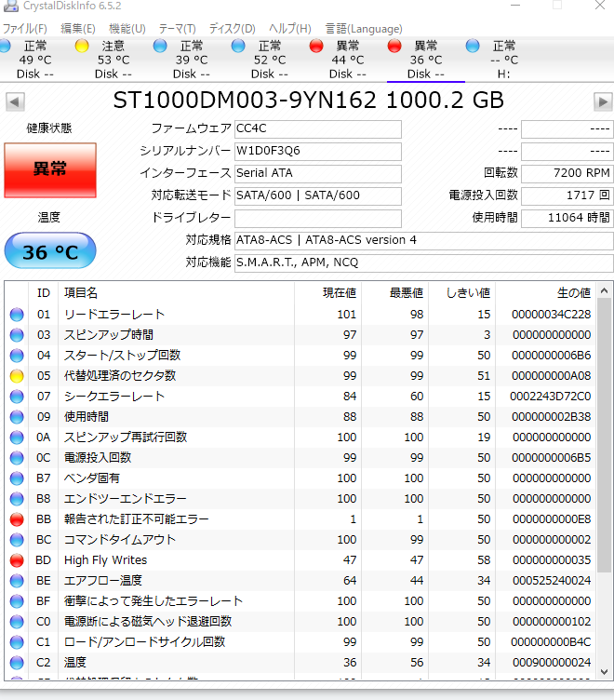Click the blue status icon for エンドツーエンドエラー
This screenshot has width=614, height=700.
(x=17, y=499)
